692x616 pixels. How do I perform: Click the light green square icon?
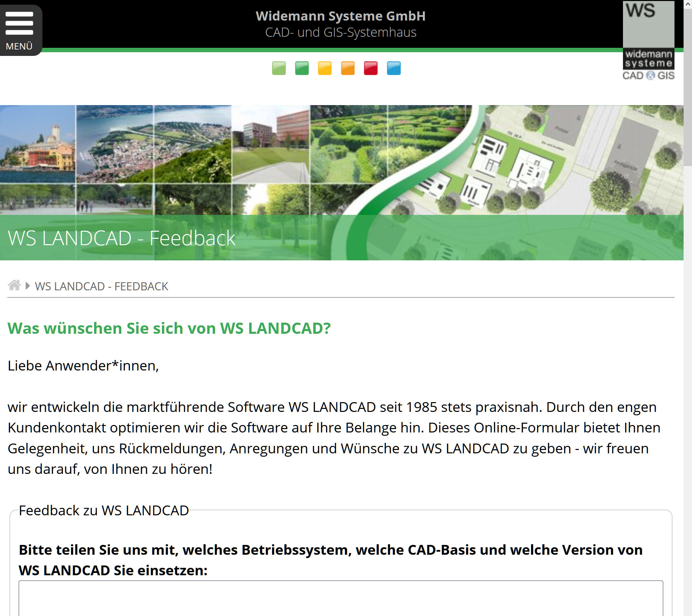coord(278,68)
